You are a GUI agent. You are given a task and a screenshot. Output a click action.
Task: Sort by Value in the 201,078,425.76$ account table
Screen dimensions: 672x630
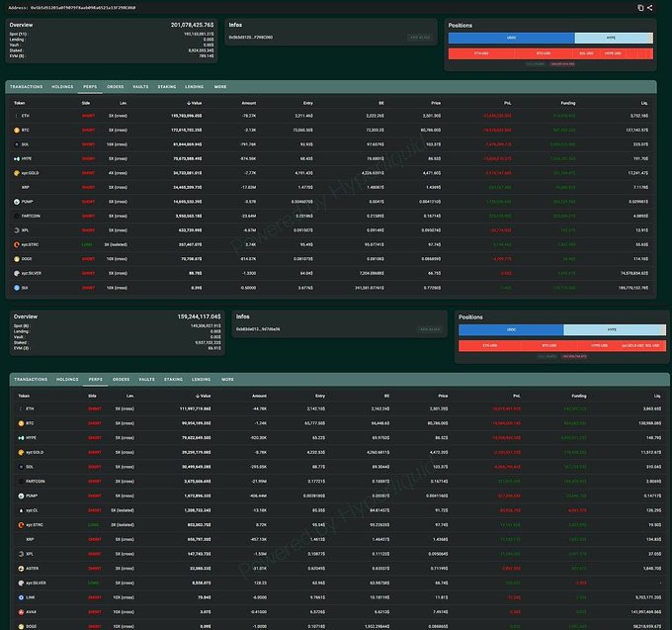pos(195,103)
